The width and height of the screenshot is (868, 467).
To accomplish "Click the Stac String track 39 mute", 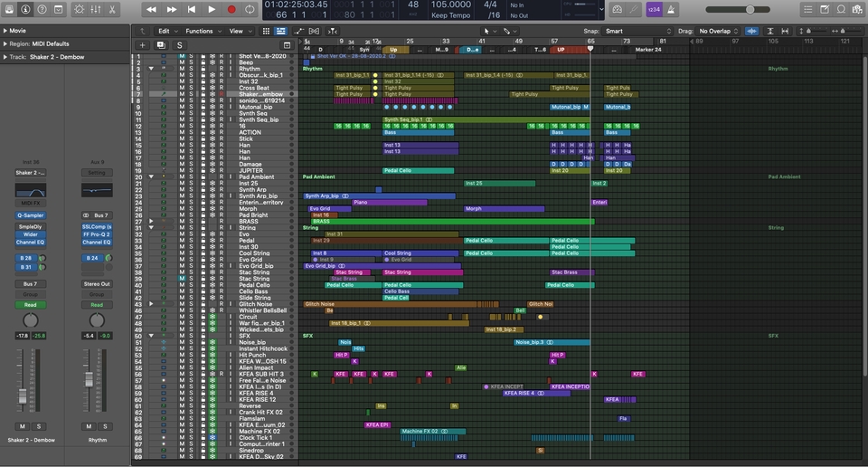I will point(182,279).
